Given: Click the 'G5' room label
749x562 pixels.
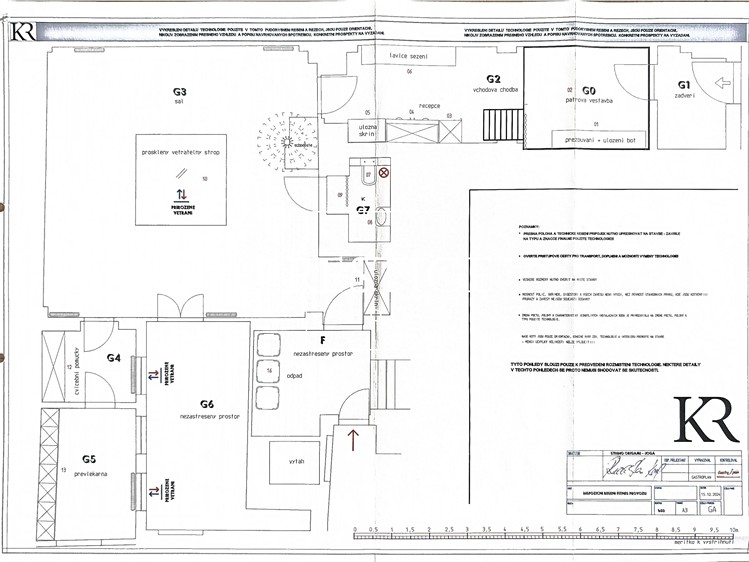Looking at the screenshot, I should click(89, 459).
